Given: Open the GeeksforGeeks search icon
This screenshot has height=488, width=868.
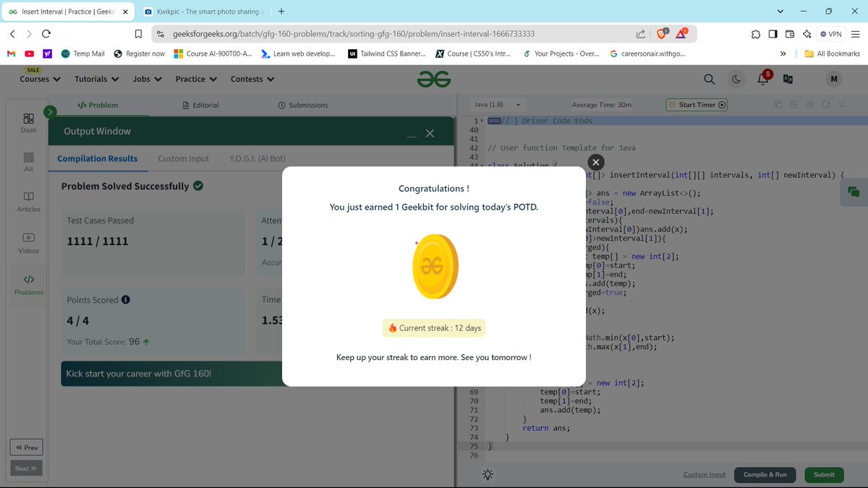Looking at the screenshot, I should click(x=710, y=79).
